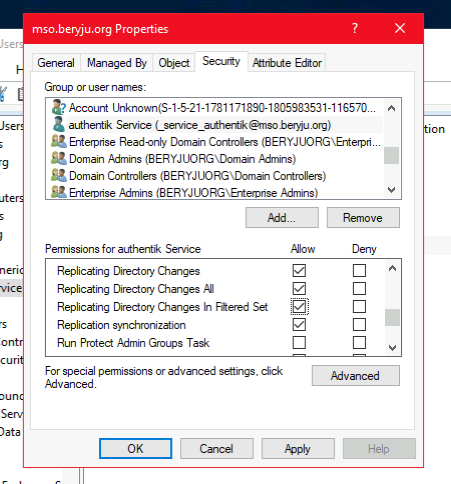Screen dimensions: 451x484
Task: Click the Domain Admins group icon
Action: coord(59,158)
